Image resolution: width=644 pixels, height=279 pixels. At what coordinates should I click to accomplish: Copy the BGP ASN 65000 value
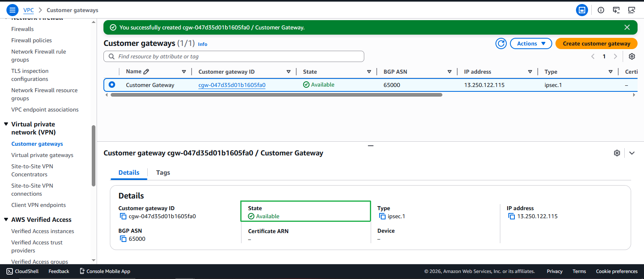123,239
